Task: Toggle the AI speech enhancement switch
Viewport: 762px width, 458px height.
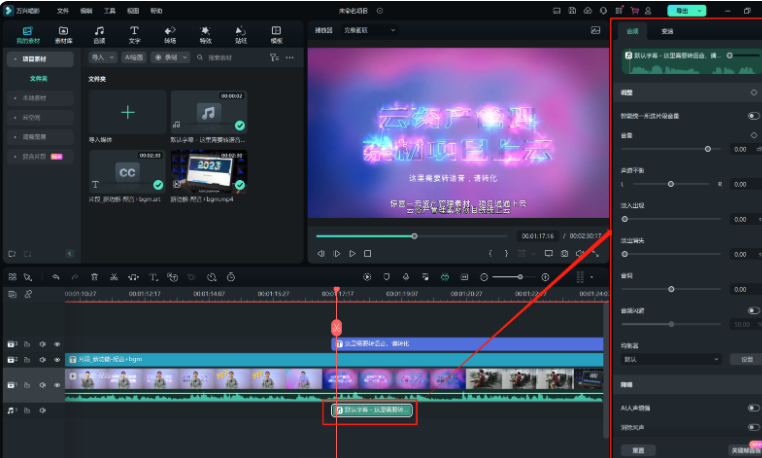Action: (x=753, y=408)
